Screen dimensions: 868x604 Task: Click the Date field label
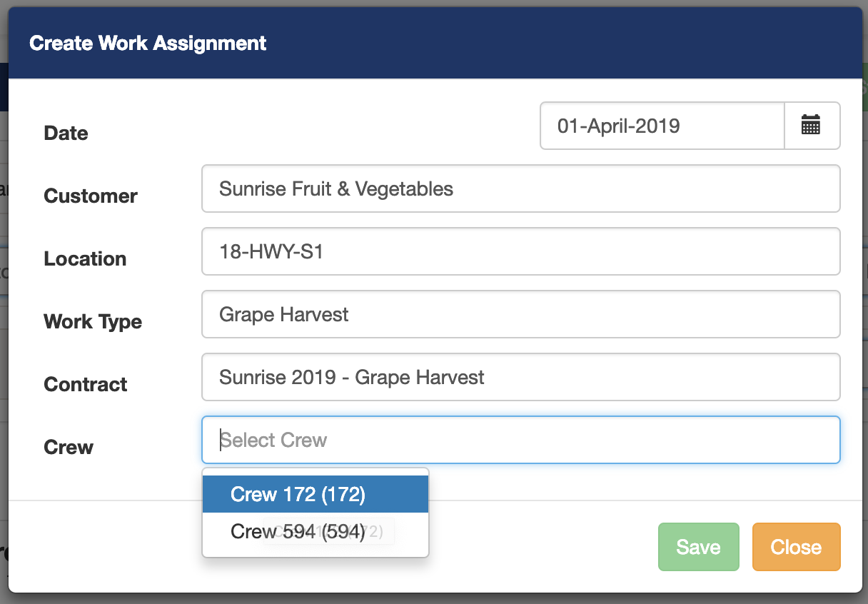(x=66, y=133)
